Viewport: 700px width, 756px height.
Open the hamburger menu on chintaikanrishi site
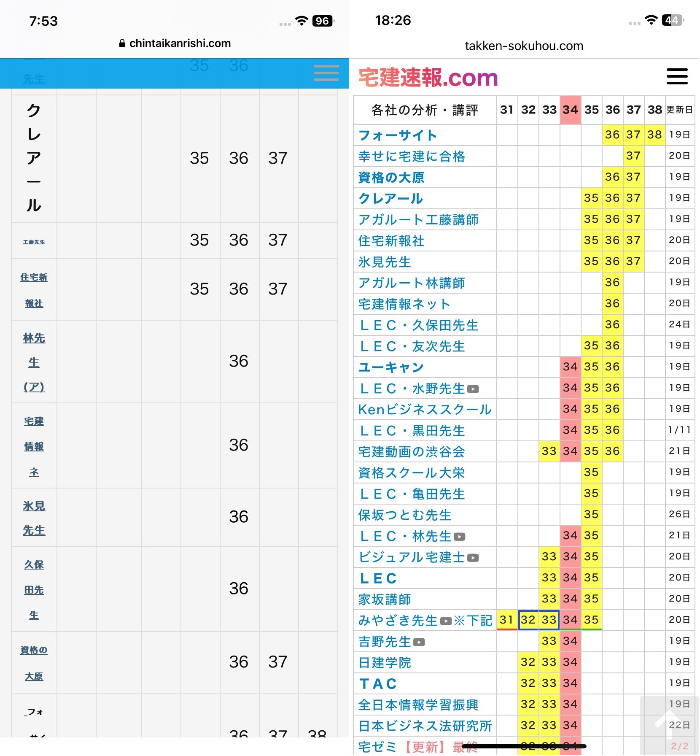tap(326, 73)
